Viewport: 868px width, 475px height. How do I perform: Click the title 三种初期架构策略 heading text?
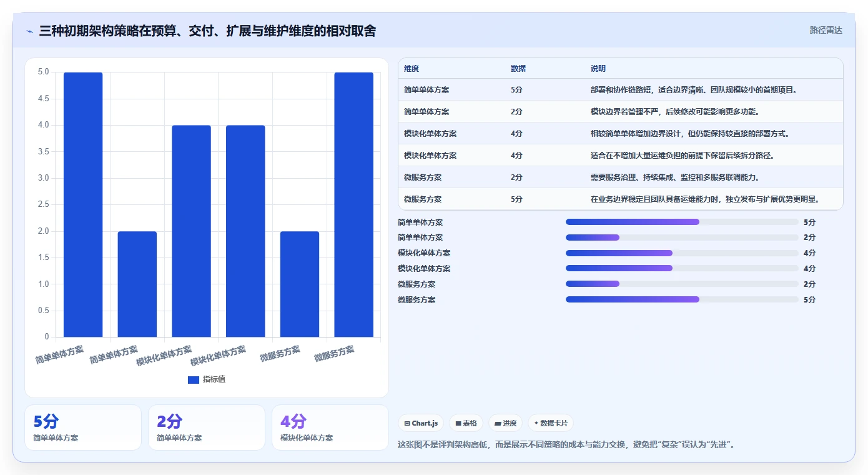click(x=207, y=31)
